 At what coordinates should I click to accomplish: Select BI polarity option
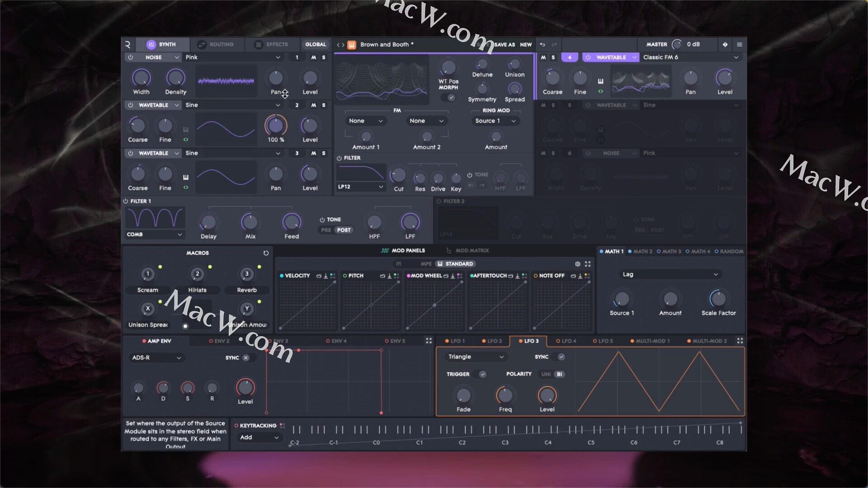(559, 374)
